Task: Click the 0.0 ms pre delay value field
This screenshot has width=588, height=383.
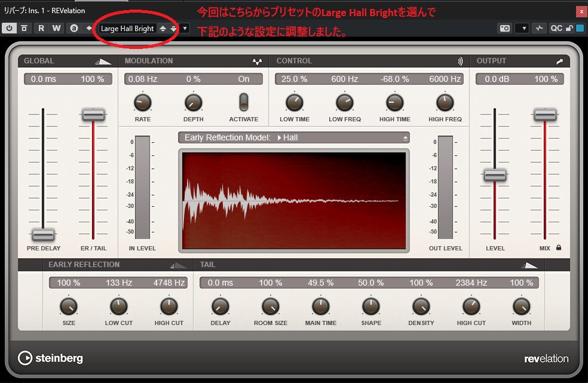Action: tap(44, 79)
